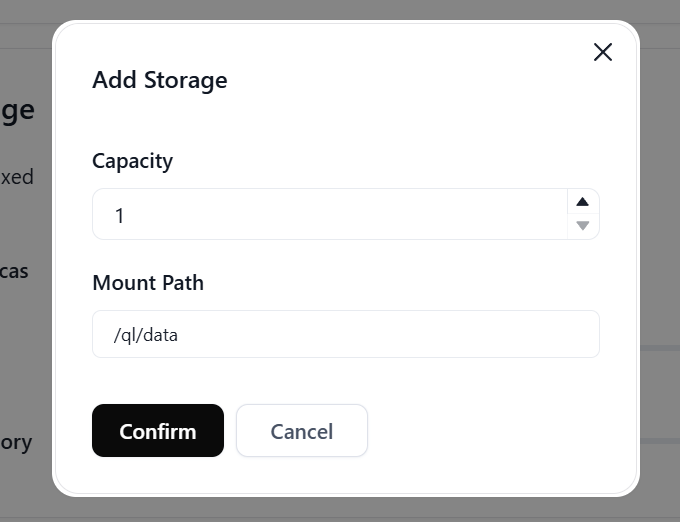680x522 pixels.
Task: Select the capacity value 1
Action: (120, 215)
